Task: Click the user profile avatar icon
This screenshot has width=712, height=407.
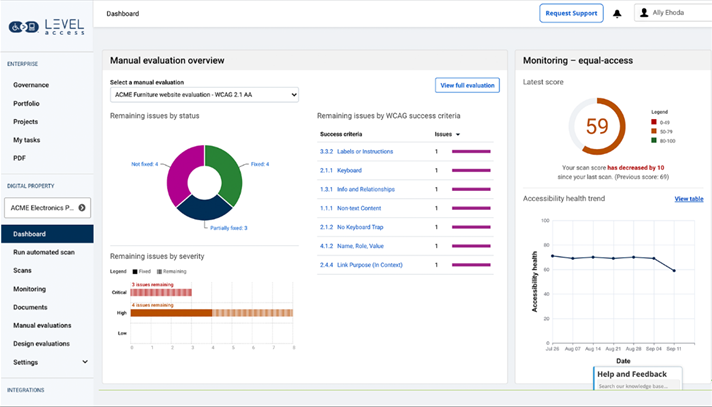Action: coord(644,13)
